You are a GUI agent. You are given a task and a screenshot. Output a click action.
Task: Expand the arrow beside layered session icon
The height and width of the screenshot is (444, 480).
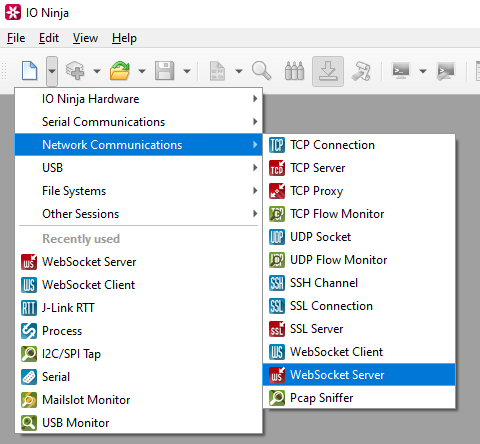(x=97, y=71)
